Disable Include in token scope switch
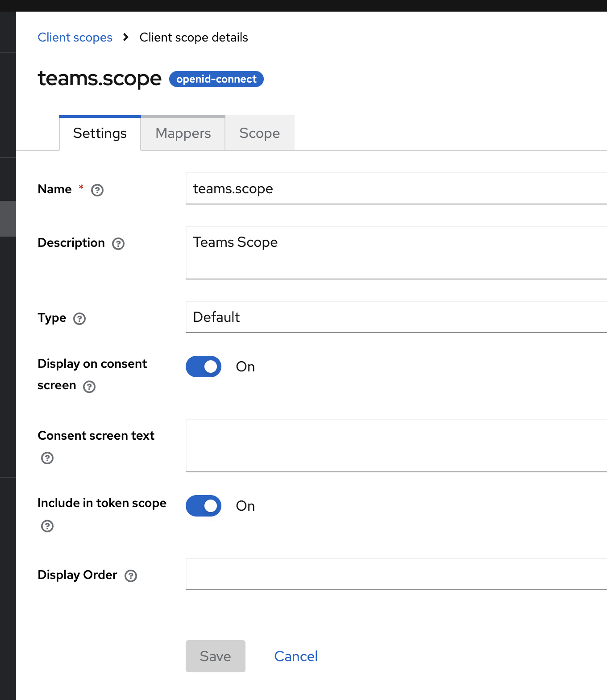 (x=204, y=506)
